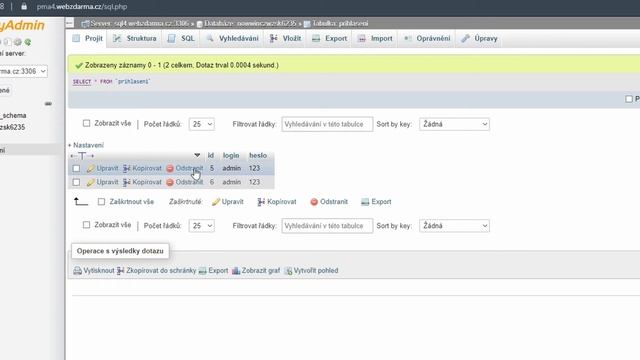Open upper Počet řádků dropdown

(x=202, y=124)
